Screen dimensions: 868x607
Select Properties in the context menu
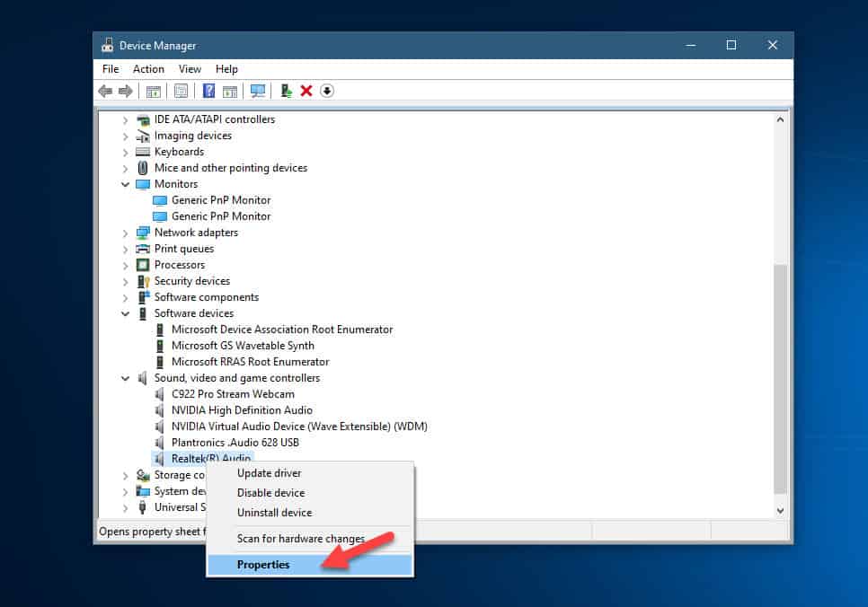click(310, 565)
